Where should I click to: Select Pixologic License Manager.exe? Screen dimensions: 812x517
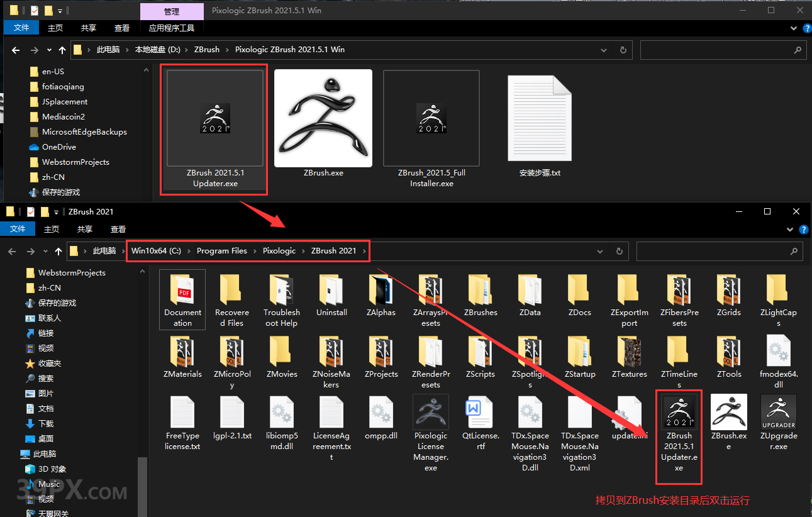point(431,434)
